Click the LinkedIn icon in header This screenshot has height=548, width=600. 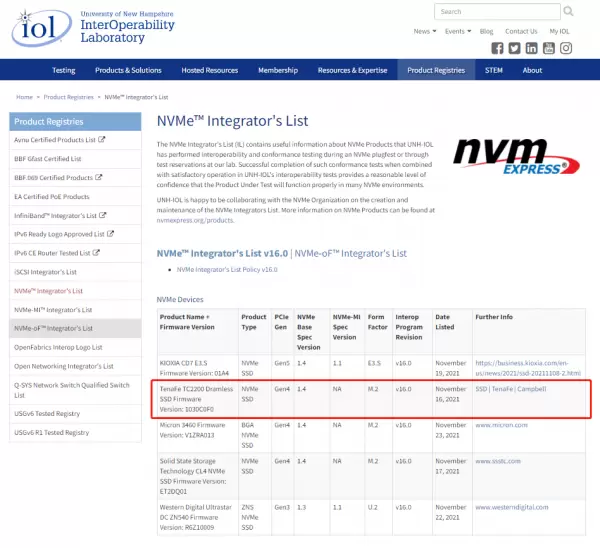(533, 48)
